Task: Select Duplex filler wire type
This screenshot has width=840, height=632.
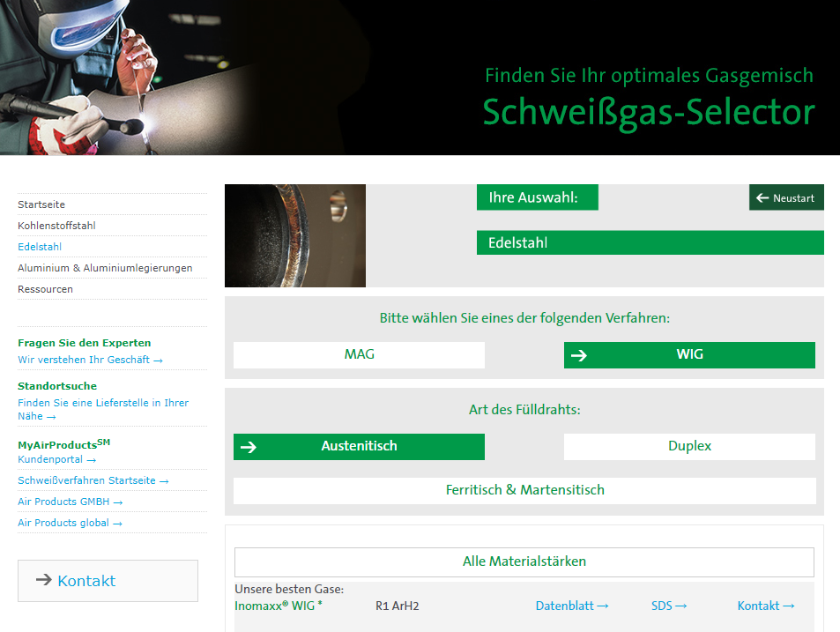Action: point(689,447)
